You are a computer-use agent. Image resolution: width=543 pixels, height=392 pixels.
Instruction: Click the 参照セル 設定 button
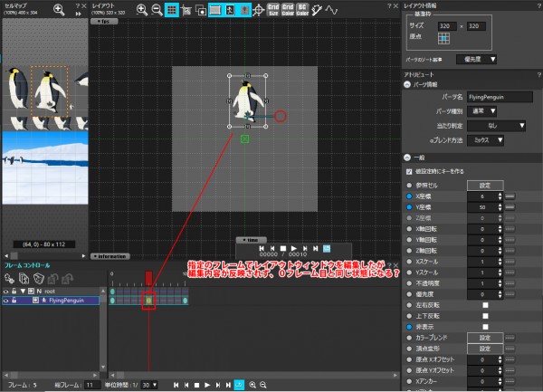coord(485,186)
